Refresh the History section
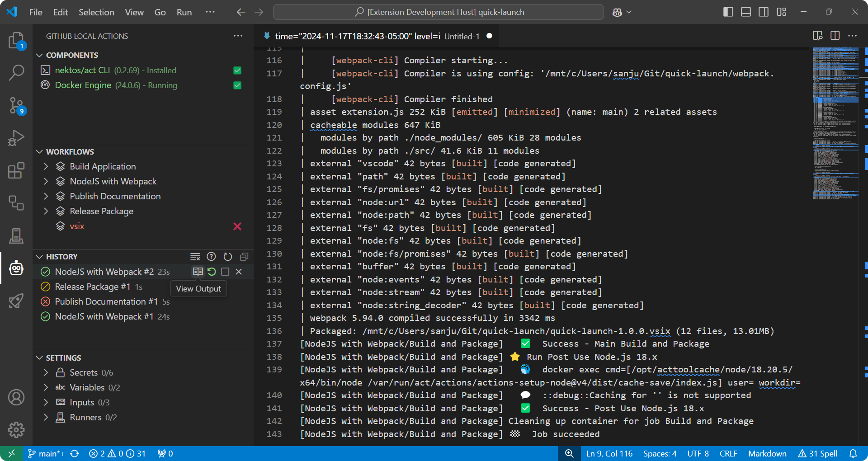 tap(228, 257)
